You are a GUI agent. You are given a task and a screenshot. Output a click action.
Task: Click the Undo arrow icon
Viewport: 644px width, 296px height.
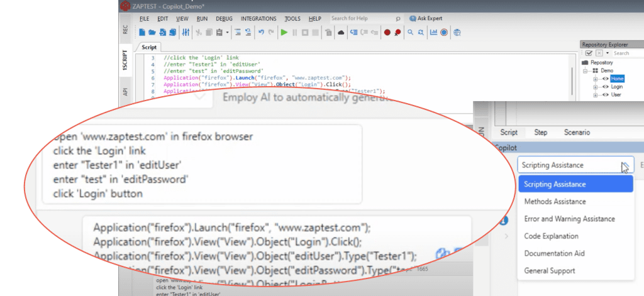click(x=261, y=32)
